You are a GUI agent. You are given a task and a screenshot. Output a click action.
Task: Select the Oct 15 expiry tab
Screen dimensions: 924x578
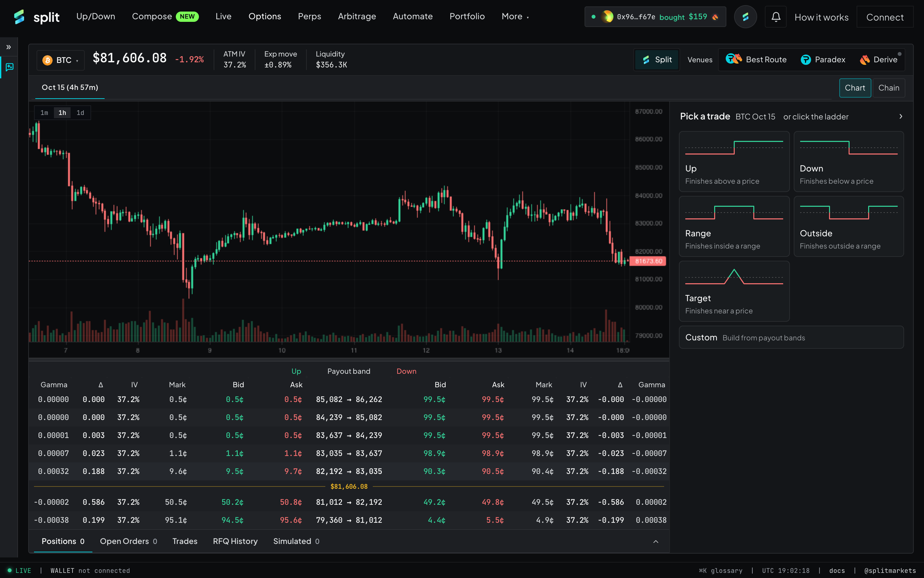click(x=70, y=88)
